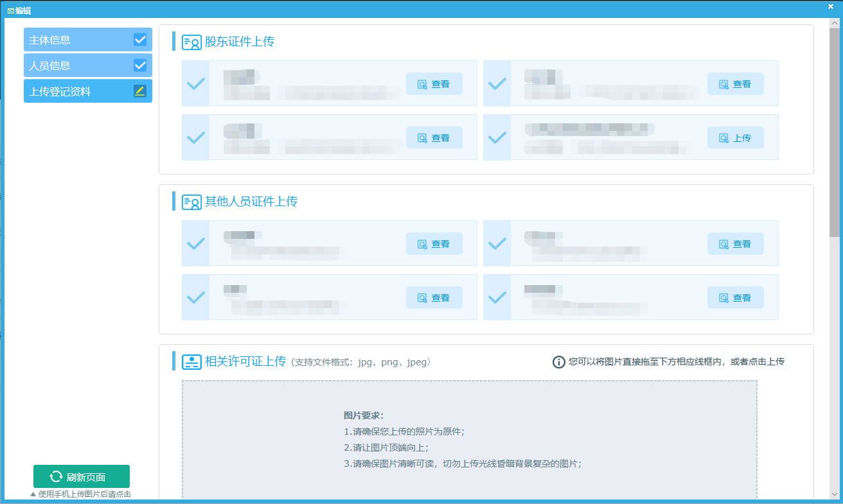Image resolution: width=843 pixels, height=504 pixels.
Task: Click the scrollbar up arrow
Action: [x=835, y=22]
